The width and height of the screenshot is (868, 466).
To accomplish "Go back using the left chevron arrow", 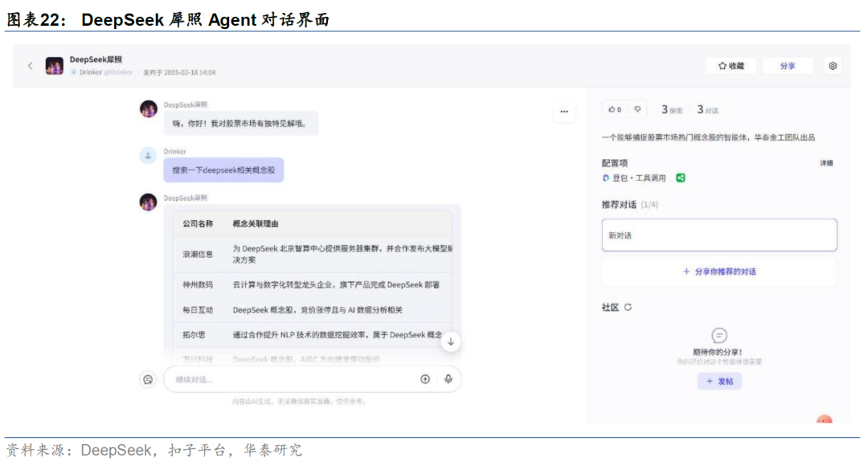I will click(31, 66).
